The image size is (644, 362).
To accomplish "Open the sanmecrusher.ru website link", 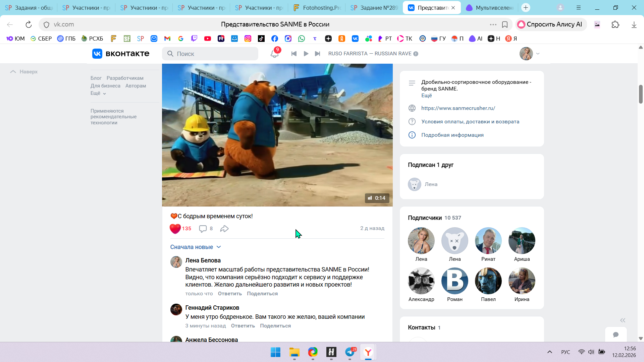I will pyautogui.click(x=458, y=108).
